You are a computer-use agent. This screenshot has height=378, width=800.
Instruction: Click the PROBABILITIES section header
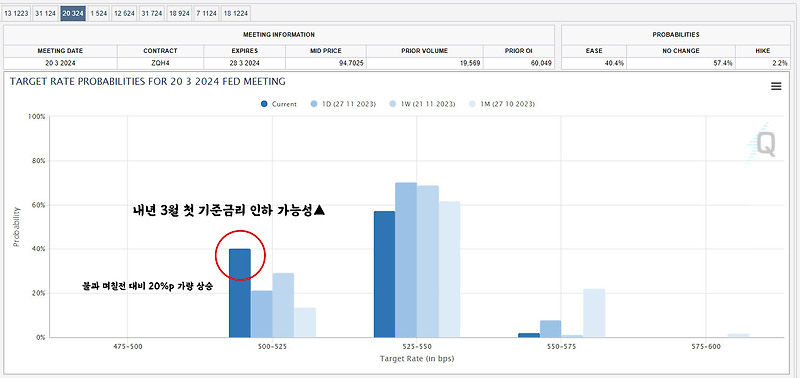[x=676, y=35]
